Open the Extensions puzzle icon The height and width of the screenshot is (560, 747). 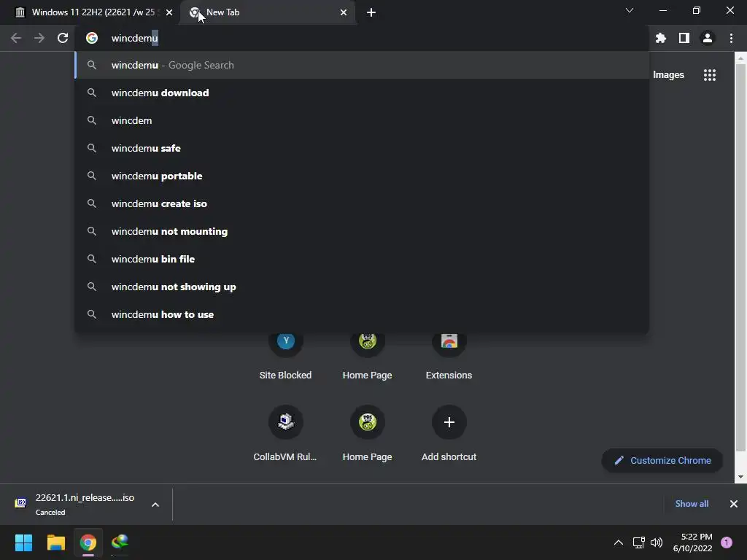click(x=661, y=38)
